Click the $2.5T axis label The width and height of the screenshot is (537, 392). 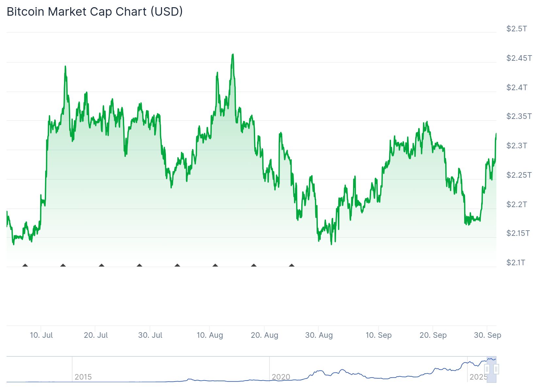pyautogui.click(x=516, y=29)
